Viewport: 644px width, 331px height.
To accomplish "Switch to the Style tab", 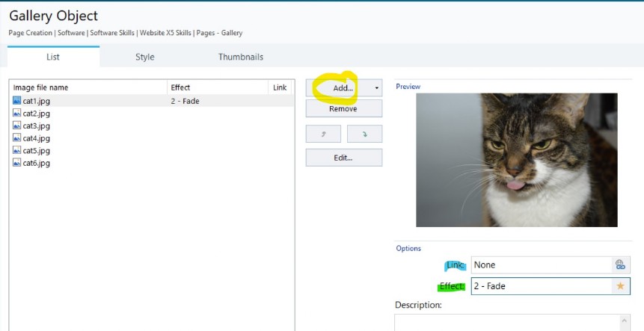I will 145,57.
